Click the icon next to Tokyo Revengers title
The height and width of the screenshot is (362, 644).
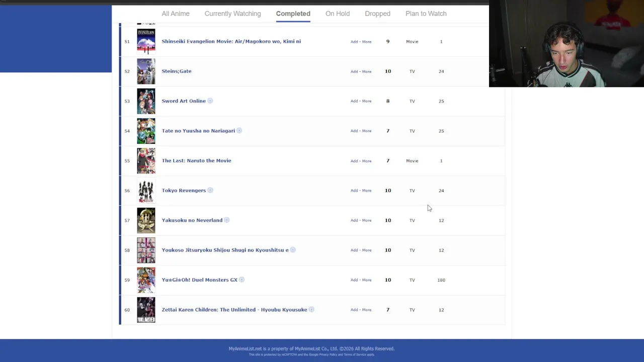point(210,191)
